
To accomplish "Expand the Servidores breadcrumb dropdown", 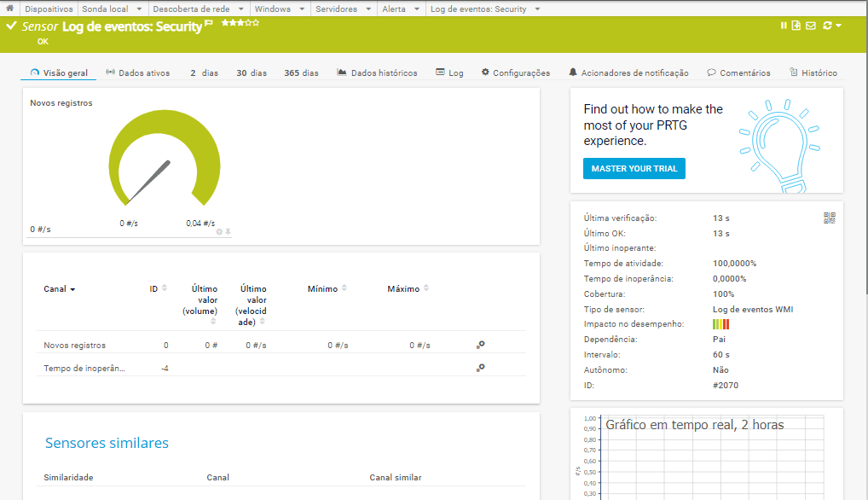I will pos(368,9).
